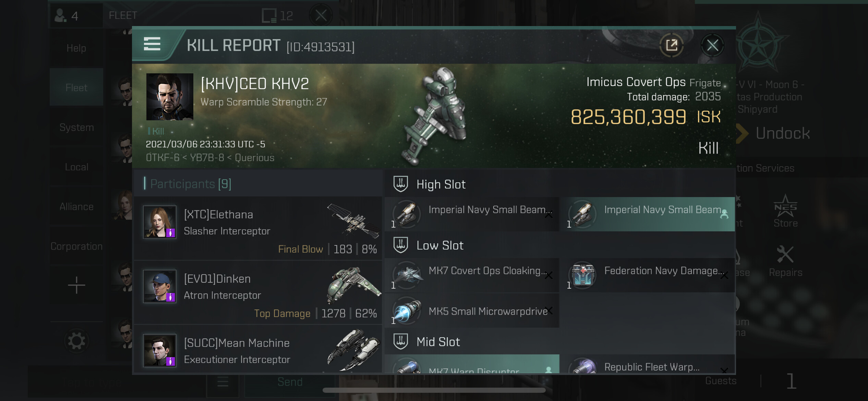
Task: Switch to the Local chat tab
Action: [76, 167]
